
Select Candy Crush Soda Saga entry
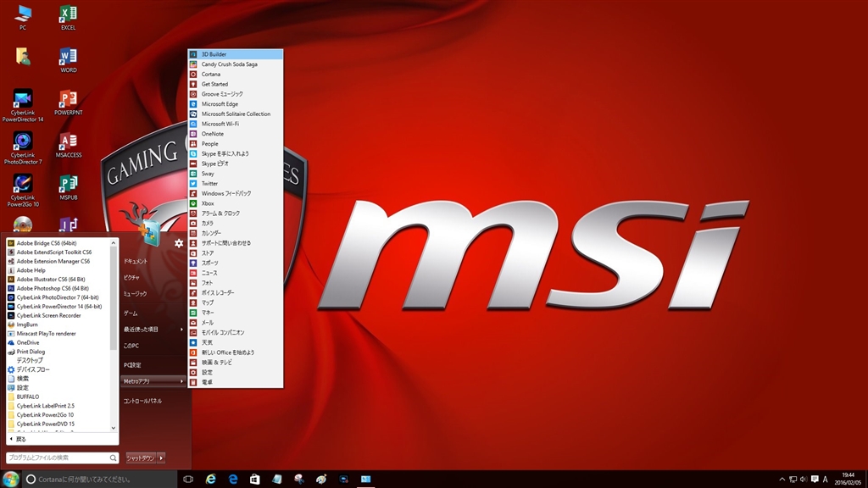229,64
